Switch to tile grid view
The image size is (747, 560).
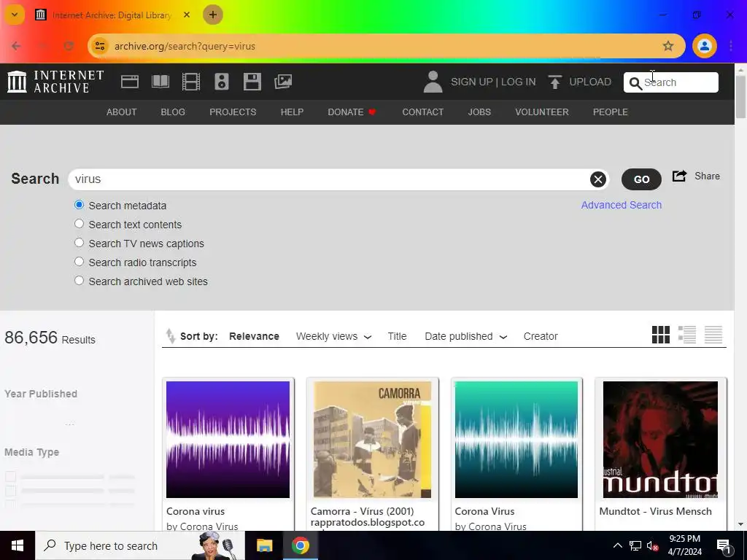[661, 334]
